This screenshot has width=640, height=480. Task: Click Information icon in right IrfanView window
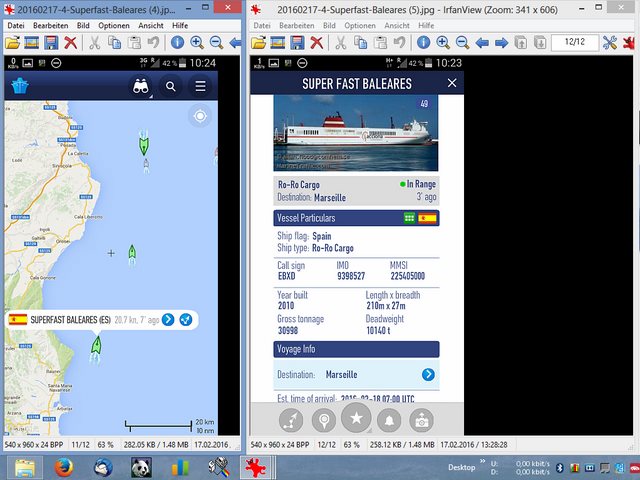pos(423,42)
